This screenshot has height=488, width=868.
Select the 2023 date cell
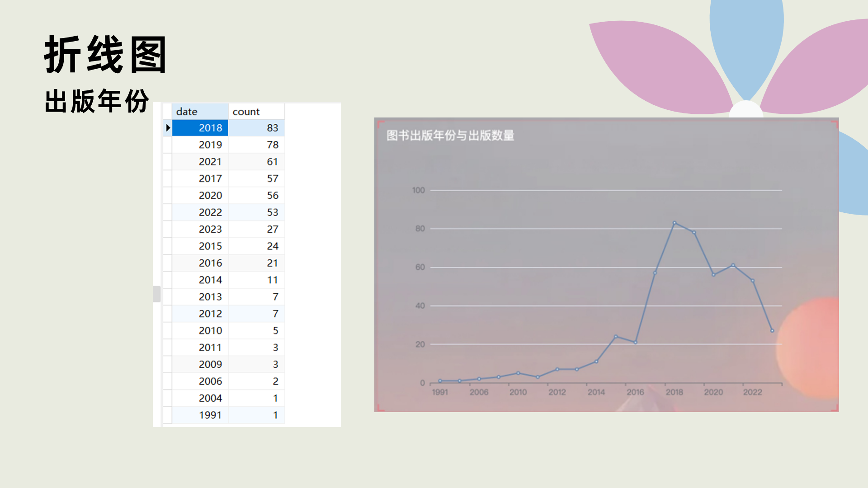tap(200, 229)
